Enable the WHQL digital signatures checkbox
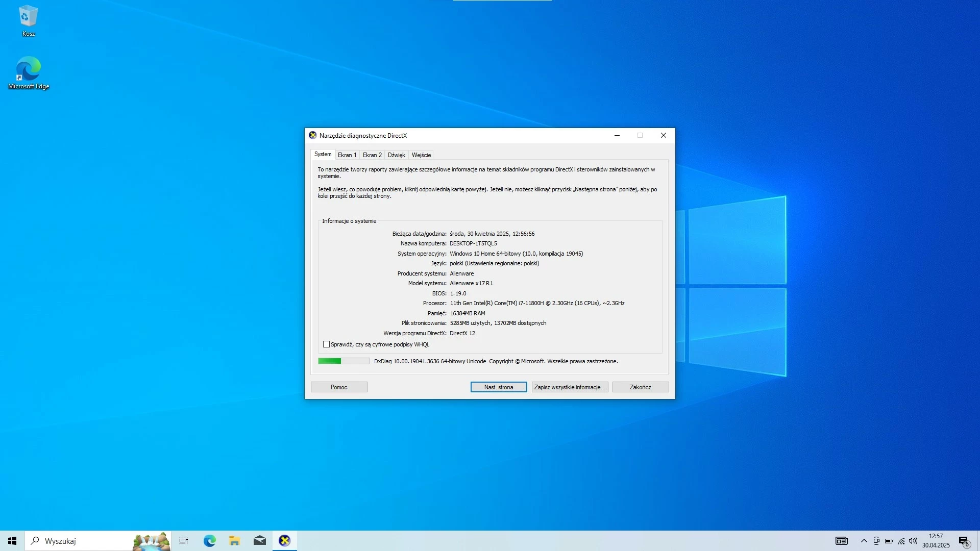Image resolution: width=980 pixels, height=551 pixels. [326, 344]
